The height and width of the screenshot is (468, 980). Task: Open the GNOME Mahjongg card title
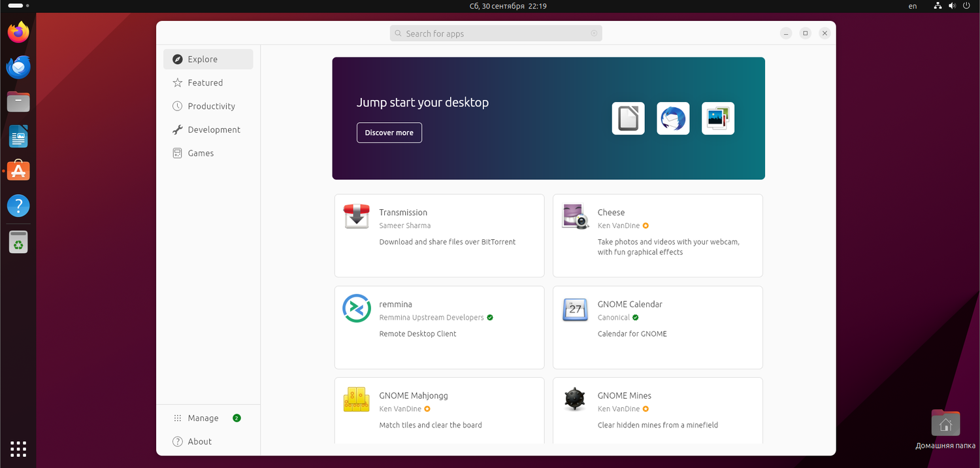coord(414,396)
